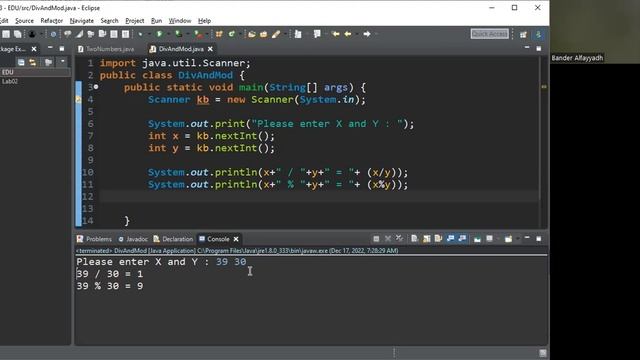Open the Coverage dropdown arrow
This screenshot has height=360, width=640.
pyautogui.click(x=187, y=34)
